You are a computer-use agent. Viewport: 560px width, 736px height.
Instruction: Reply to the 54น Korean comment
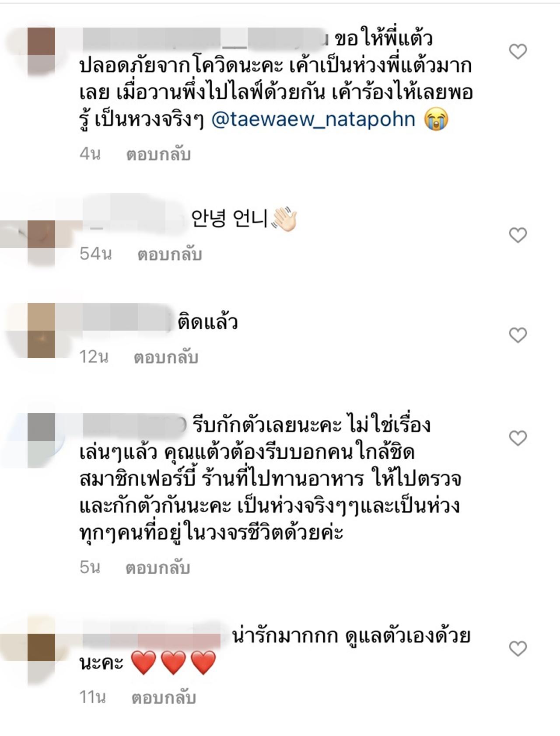click(x=170, y=254)
